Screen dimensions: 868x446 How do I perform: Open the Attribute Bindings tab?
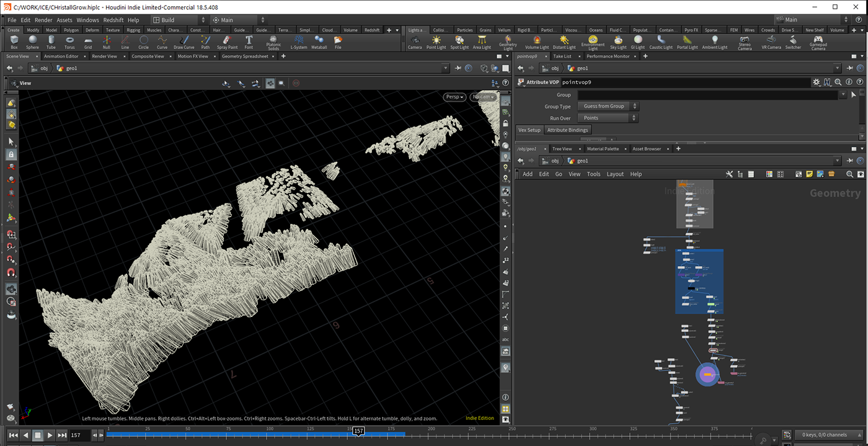click(568, 130)
